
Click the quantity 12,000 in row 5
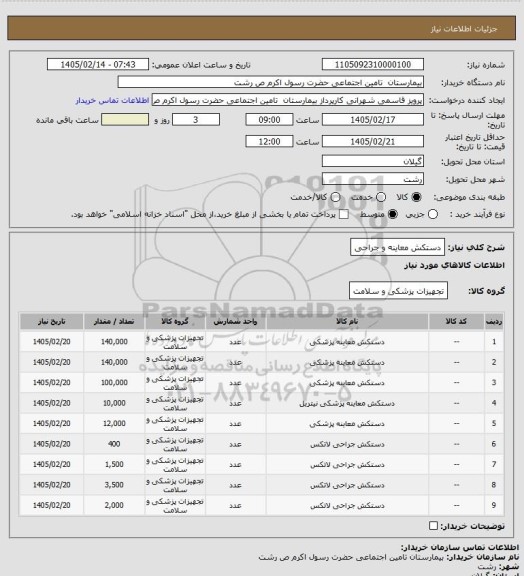[x=114, y=424]
